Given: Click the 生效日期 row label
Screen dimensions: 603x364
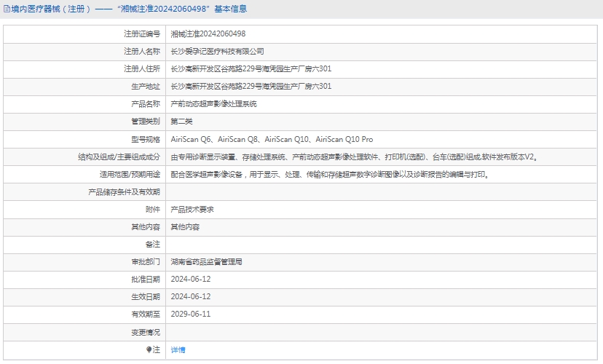Looking at the screenshot, I should [145, 297].
